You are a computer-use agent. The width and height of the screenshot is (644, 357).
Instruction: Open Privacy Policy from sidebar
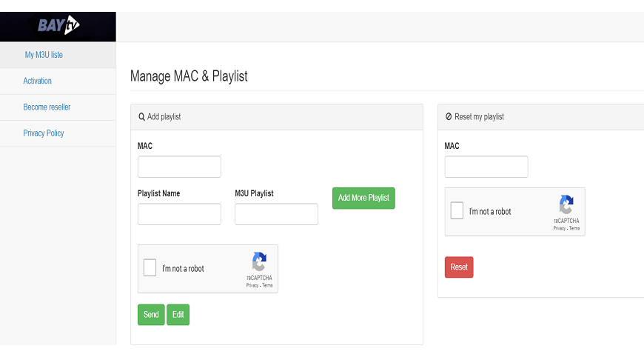[x=44, y=133]
